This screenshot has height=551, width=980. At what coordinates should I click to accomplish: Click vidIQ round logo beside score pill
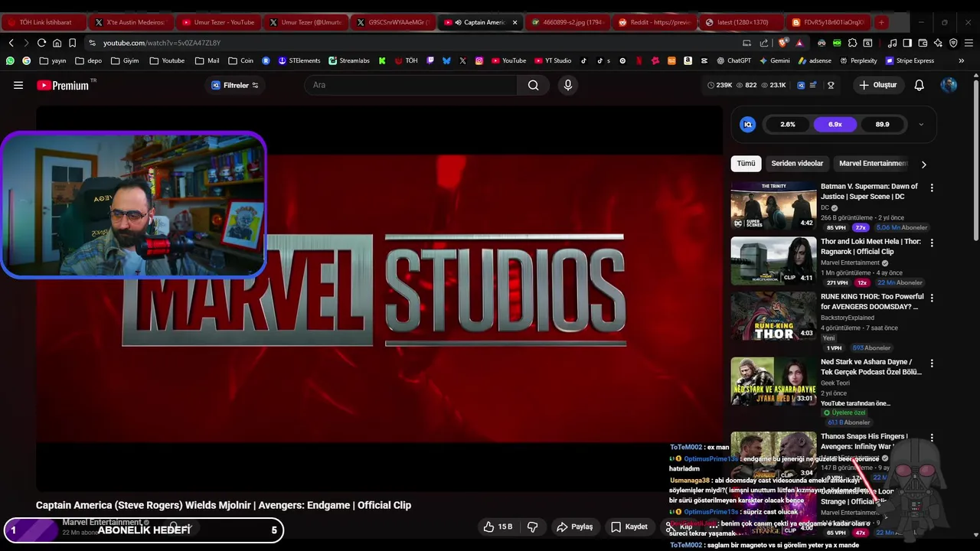point(748,124)
